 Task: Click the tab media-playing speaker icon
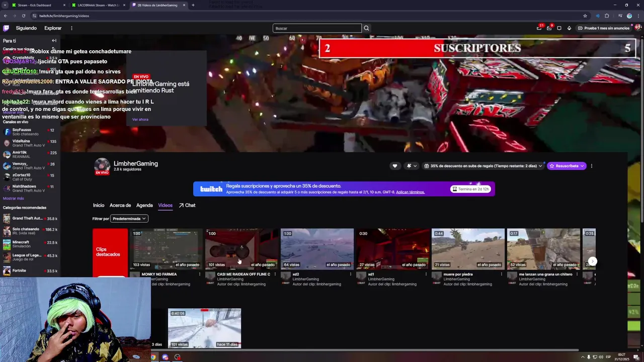click(597, 16)
